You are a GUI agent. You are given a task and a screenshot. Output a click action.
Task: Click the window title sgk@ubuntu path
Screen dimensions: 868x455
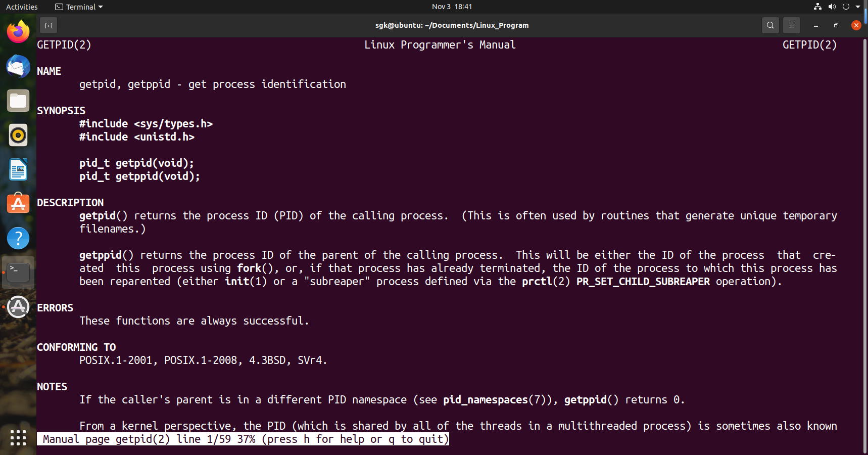(x=452, y=25)
